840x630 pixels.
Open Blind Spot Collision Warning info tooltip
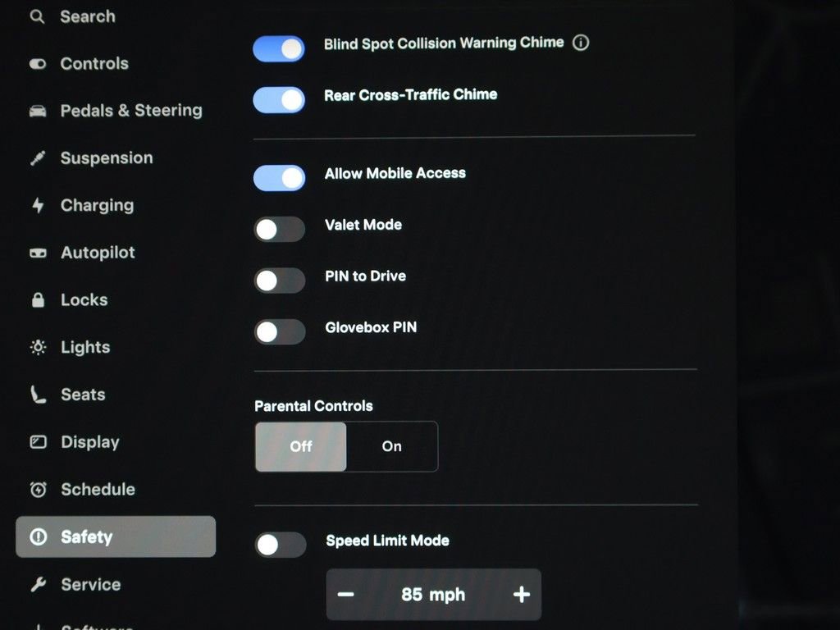(x=580, y=43)
